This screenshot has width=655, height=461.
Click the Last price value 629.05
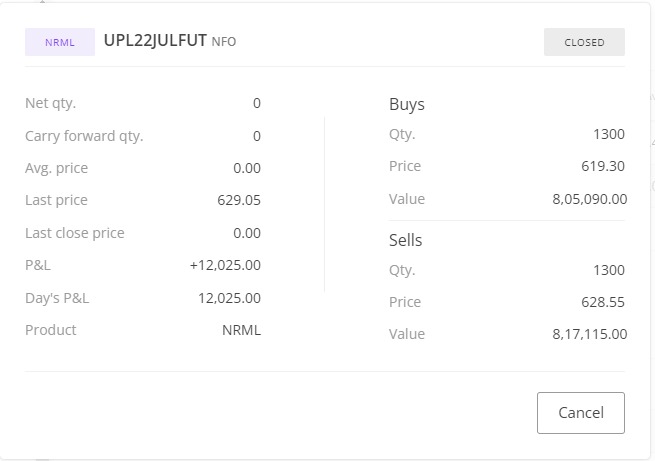point(239,200)
